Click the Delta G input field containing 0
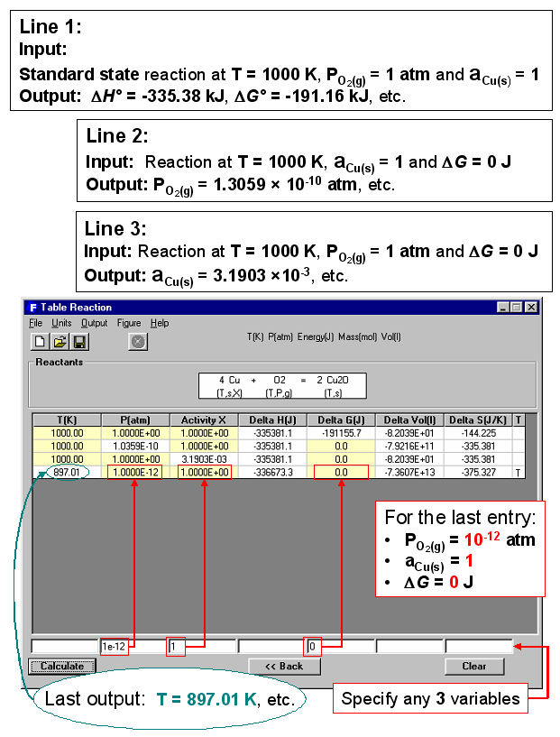 [339, 647]
